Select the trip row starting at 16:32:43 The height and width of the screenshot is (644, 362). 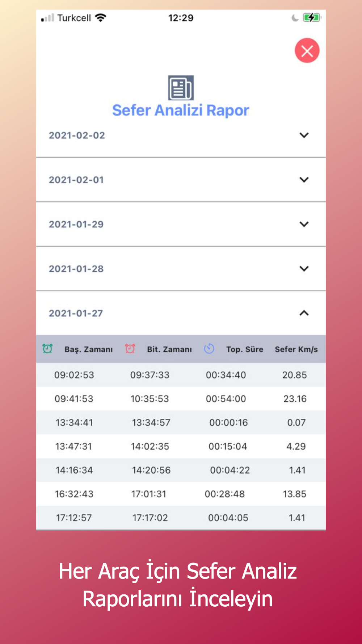pos(181,494)
